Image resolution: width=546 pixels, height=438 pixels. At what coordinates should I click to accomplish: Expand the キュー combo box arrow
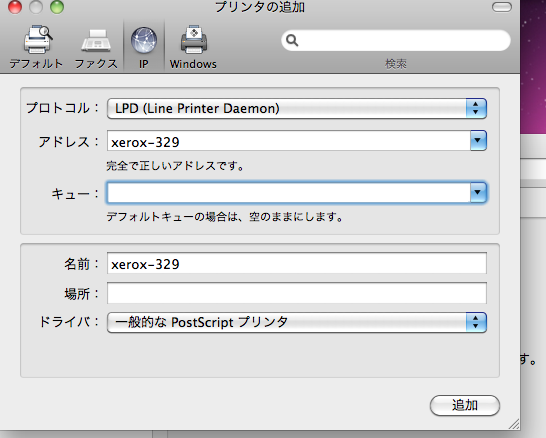click(x=478, y=192)
